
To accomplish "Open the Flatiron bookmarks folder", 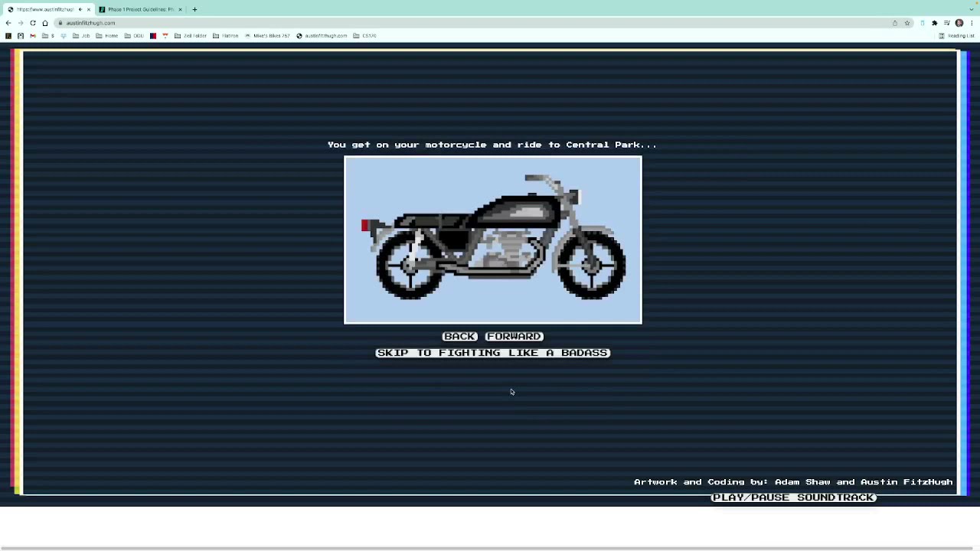I will 226,36.
